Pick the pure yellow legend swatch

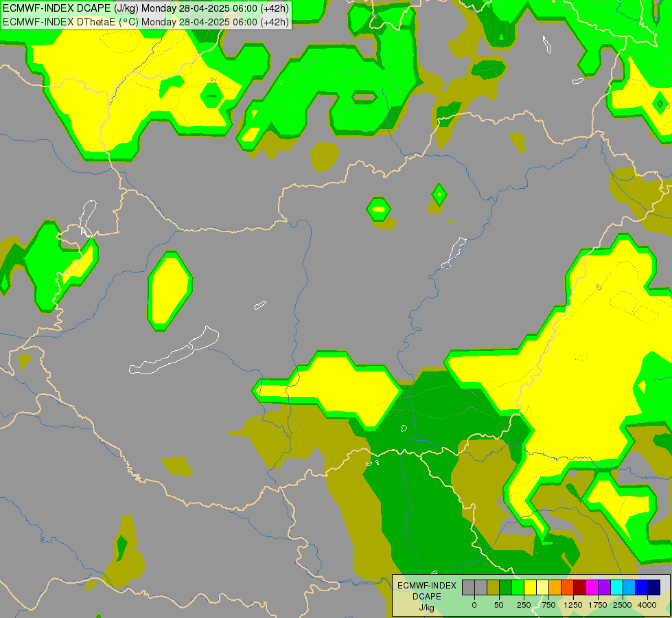pyautogui.click(x=530, y=587)
